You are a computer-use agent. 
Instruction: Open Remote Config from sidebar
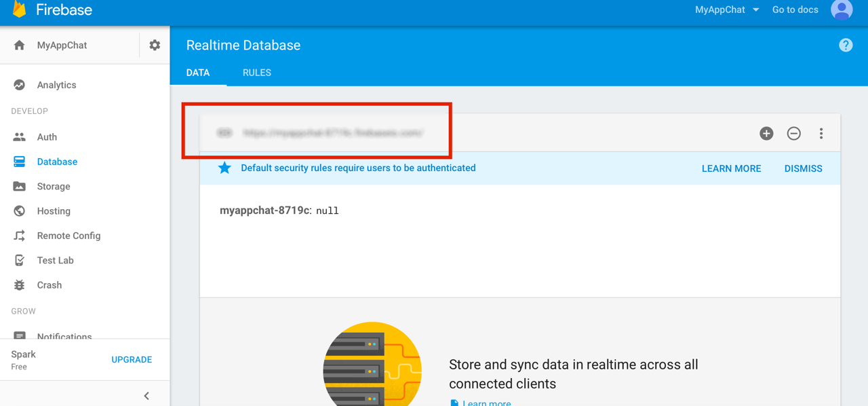click(x=68, y=236)
